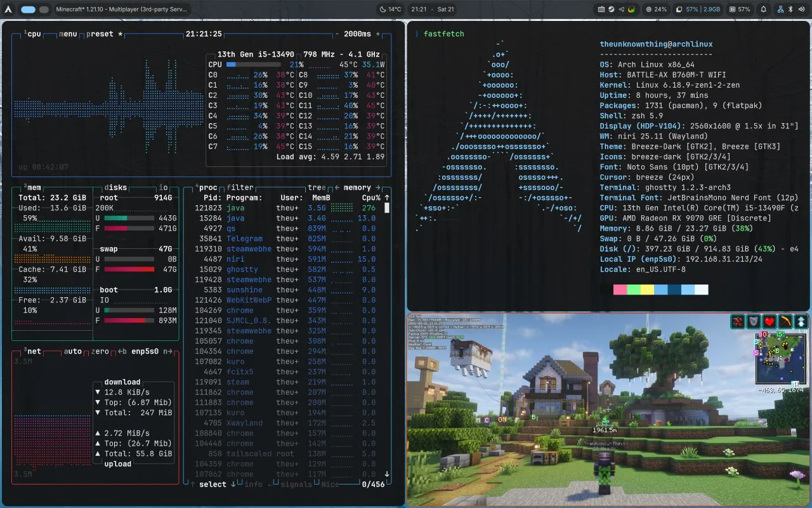This screenshot has height=508, width=812.
Task: Click the Bluetooth icon in system tray
Action: click(x=790, y=10)
